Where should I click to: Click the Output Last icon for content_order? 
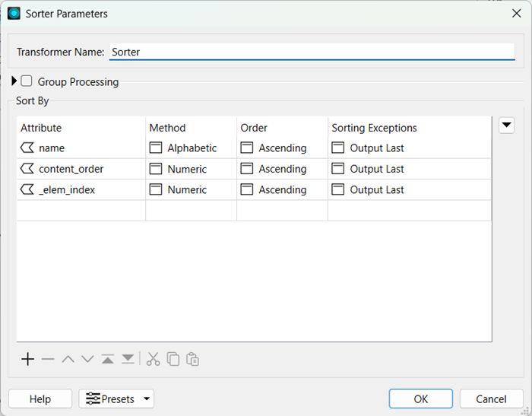[338, 168]
